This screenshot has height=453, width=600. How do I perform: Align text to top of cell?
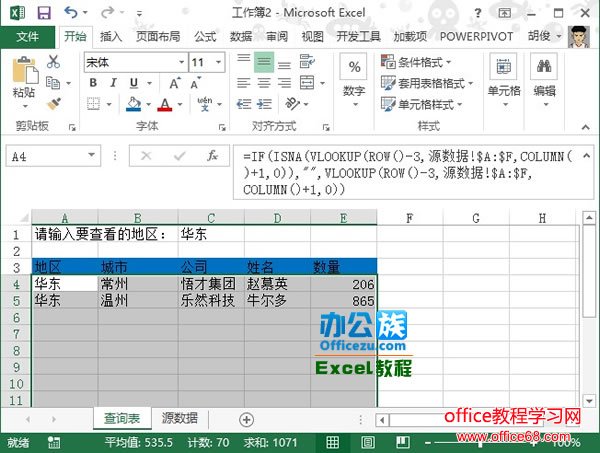click(244, 60)
